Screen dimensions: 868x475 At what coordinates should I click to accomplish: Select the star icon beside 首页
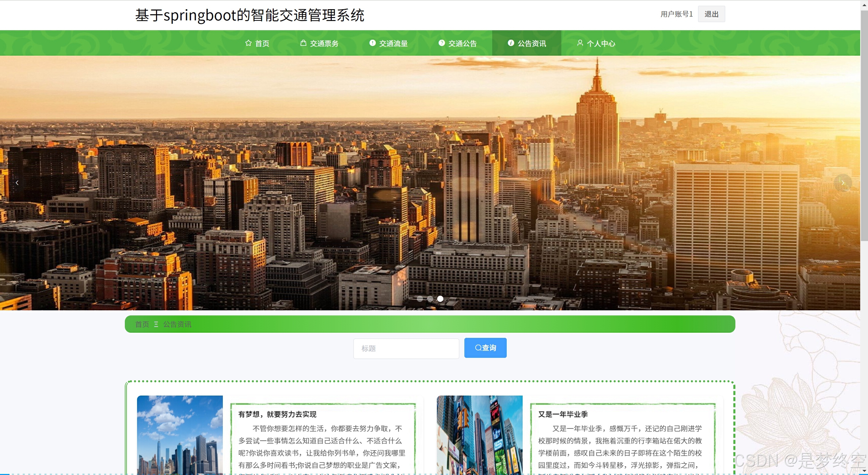pyautogui.click(x=248, y=43)
